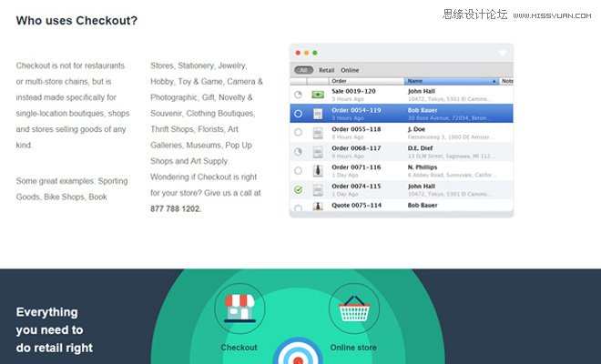Select the Order 0071-116 row text
Image resolution: width=601 pixels, height=364 pixels.
356,167
